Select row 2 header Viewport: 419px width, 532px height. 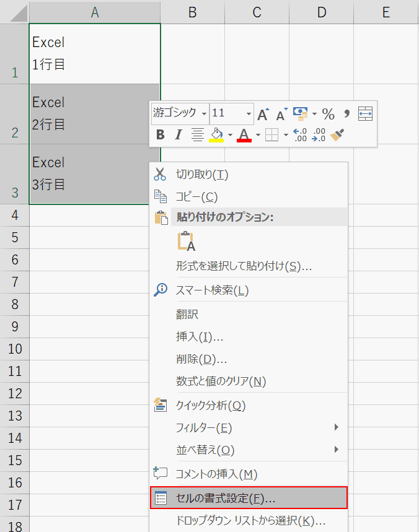point(15,114)
